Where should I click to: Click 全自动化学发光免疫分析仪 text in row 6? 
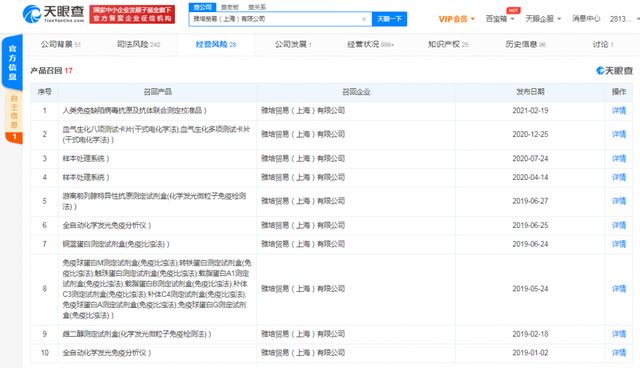[107, 225]
